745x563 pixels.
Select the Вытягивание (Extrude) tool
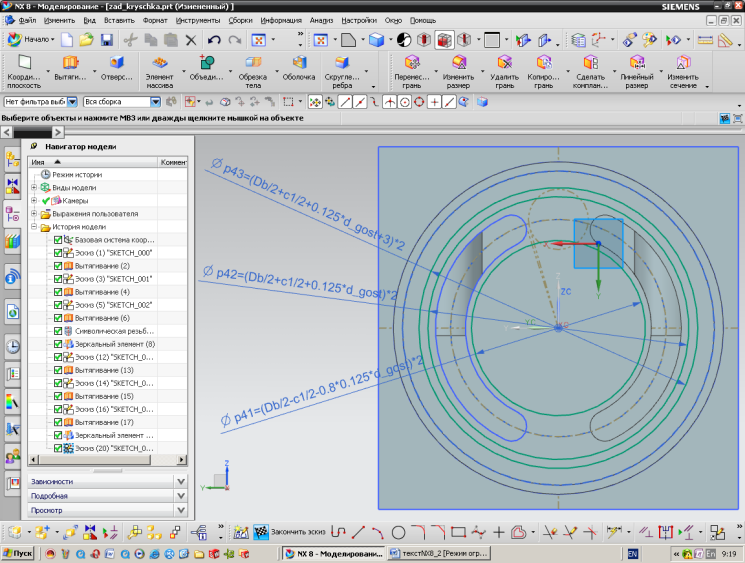[70, 69]
